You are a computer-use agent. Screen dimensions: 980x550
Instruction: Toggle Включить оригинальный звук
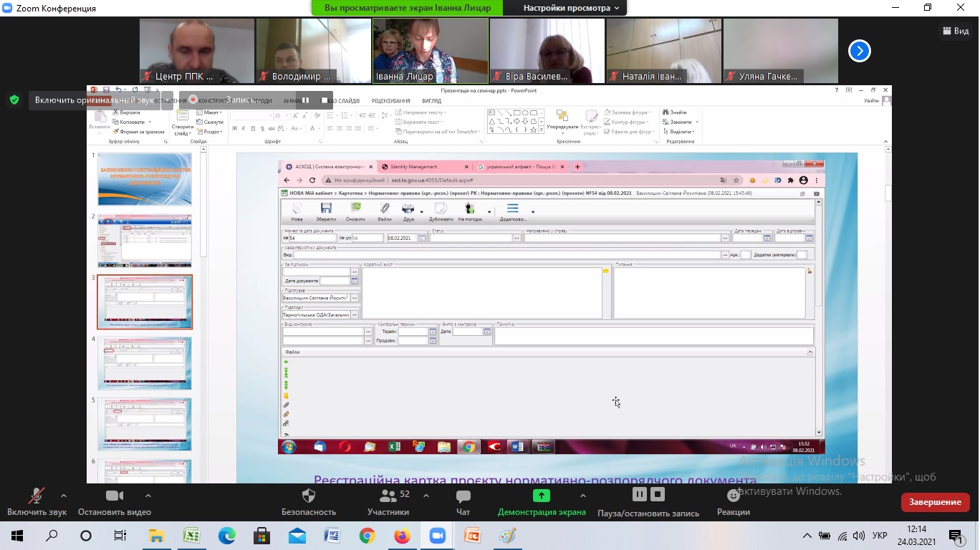pos(95,100)
